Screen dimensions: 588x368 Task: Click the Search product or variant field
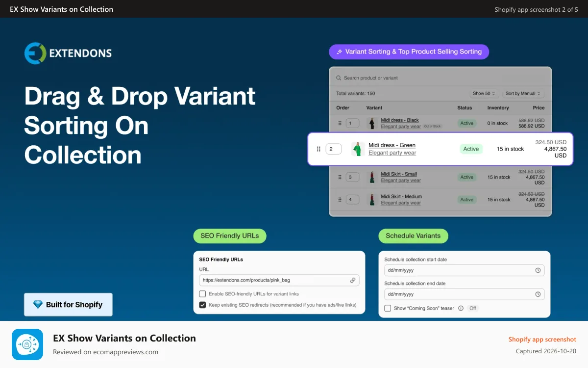[440, 78]
